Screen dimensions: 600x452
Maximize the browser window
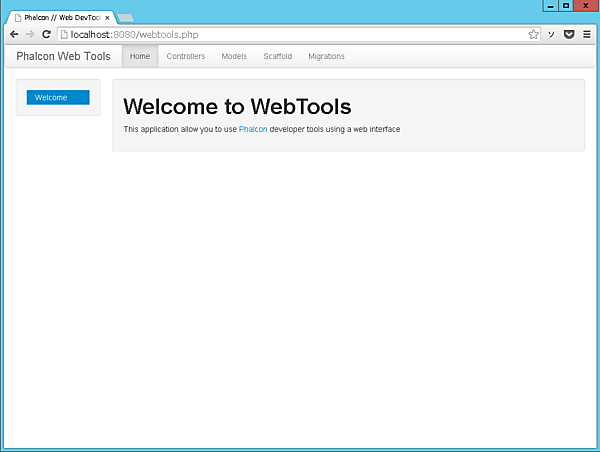click(x=566, y=6)
